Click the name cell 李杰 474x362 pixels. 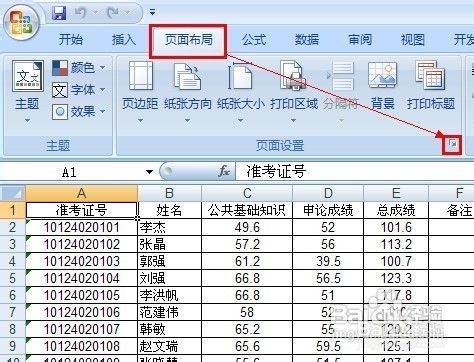coord(169,227)
